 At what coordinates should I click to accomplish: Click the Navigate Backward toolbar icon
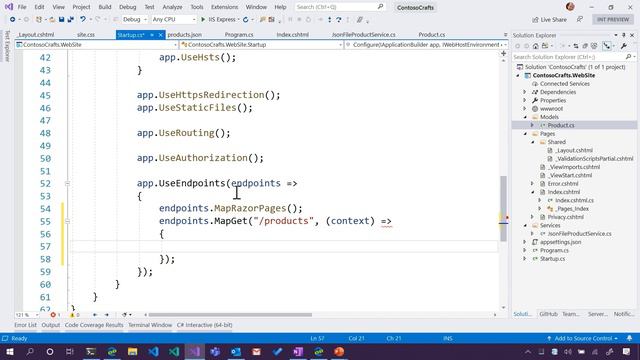[13, 19]
